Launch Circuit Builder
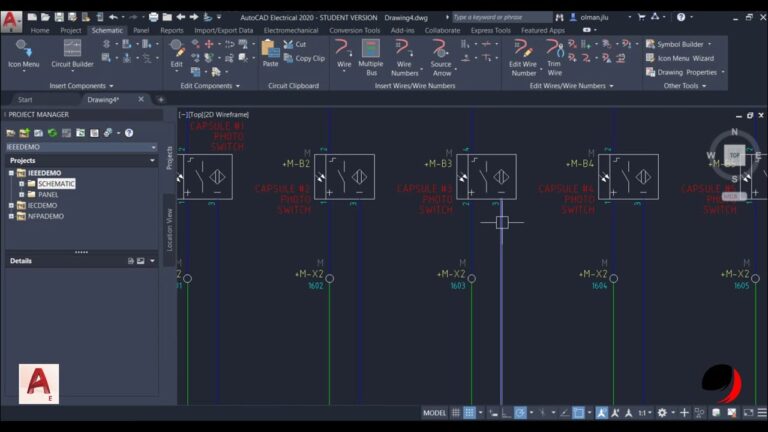This screenshot has width=768, height=432. pyautogui.click(x=72, y=54)
